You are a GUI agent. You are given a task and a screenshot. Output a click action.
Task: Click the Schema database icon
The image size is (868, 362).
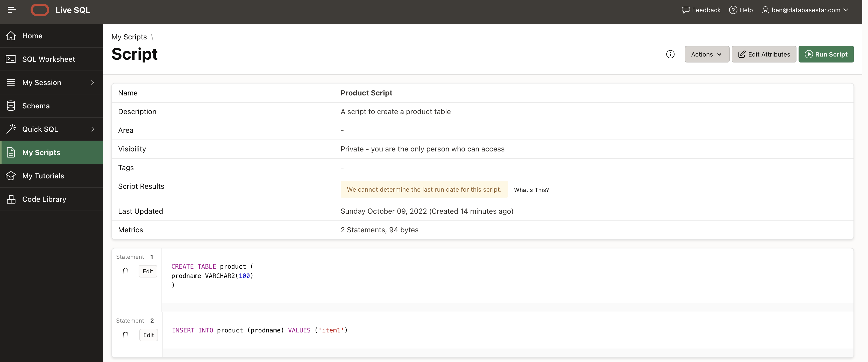11,106
